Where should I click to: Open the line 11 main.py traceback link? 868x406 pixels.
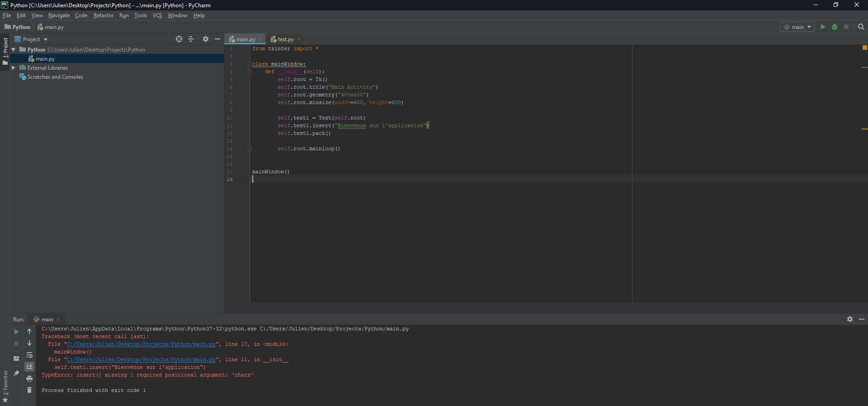[141, 360]
